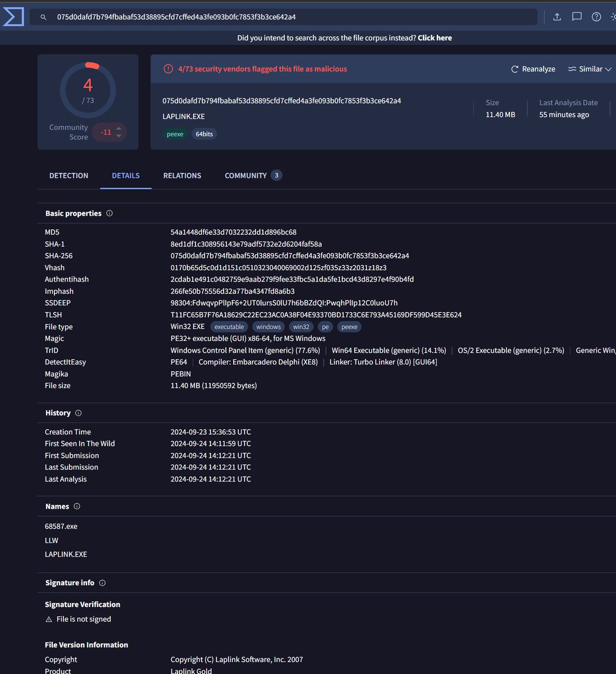Select the SHA-1 hash value

click(x=247, y=244)
